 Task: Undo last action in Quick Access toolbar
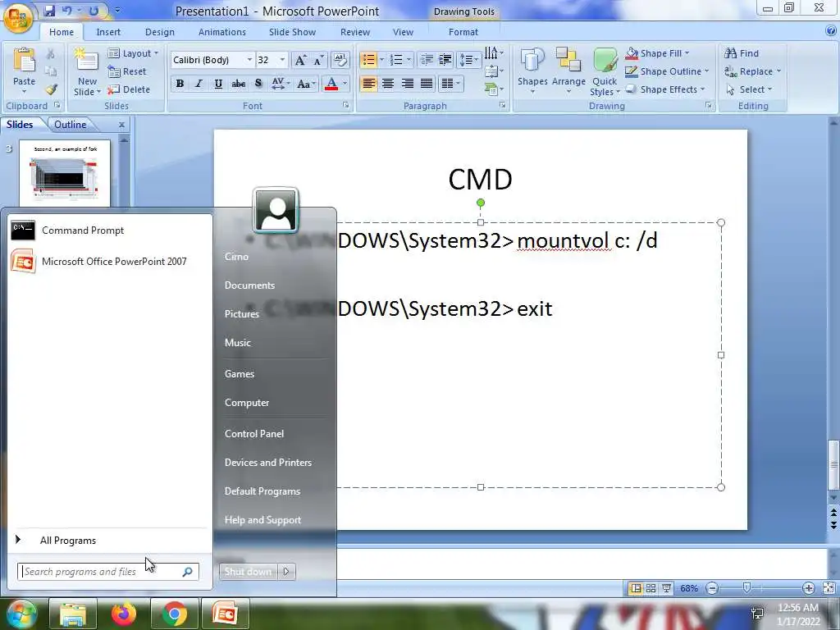click(66, 11)
